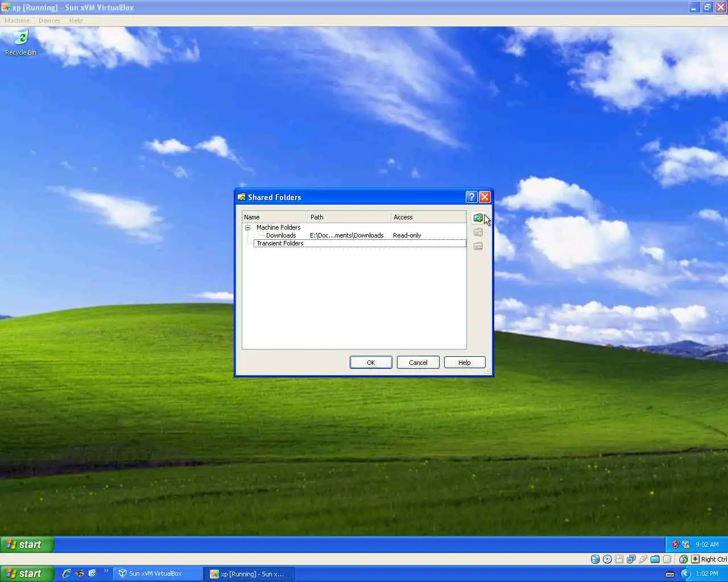728x582 pixels.
Task: Click the floppy disk status icon
Action: click(x=619, y=559)
